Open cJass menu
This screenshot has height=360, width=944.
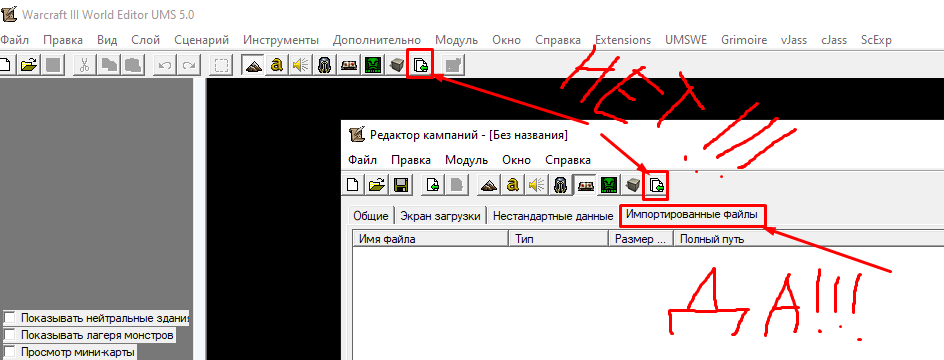pyautogui.click(x=834, y=40)
